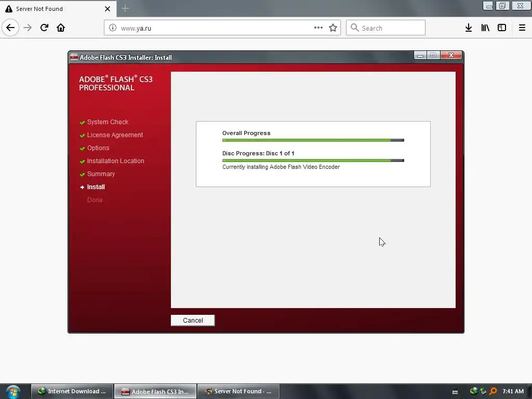
Task: Click the Overall Progress bar
Action: (x=313, y=140)
